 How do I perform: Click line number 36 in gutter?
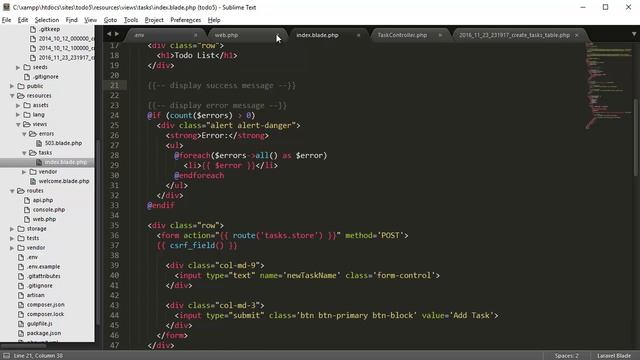coord(114,236)
